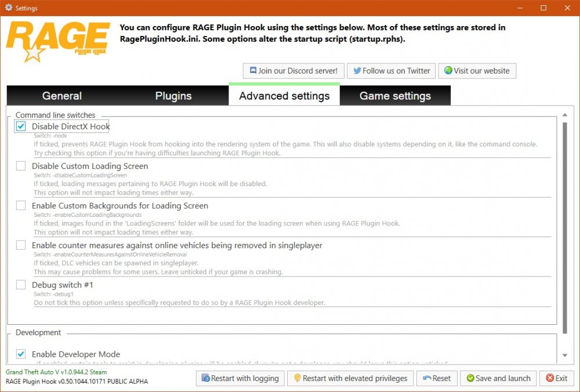Screen dimensions: 580x392
Task: Click Save and launch button
Action: click(498, 378)
